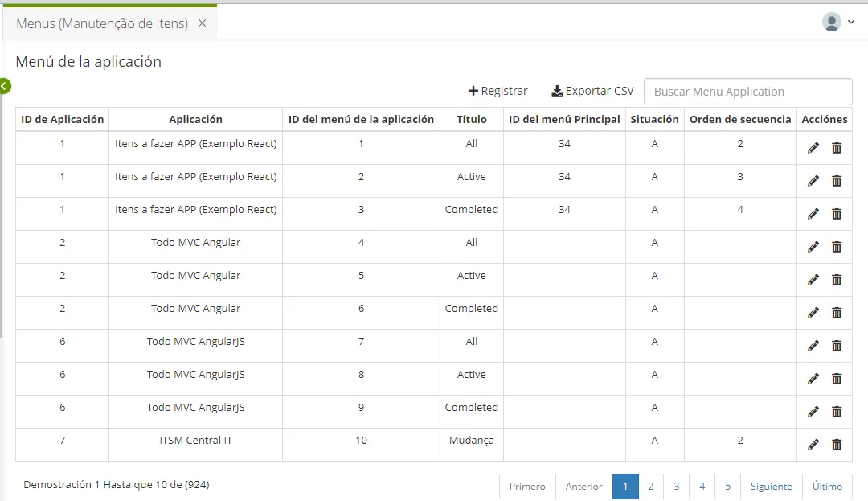Delete menu row with ID 7

pyautogui.click(x=837, y=346)
